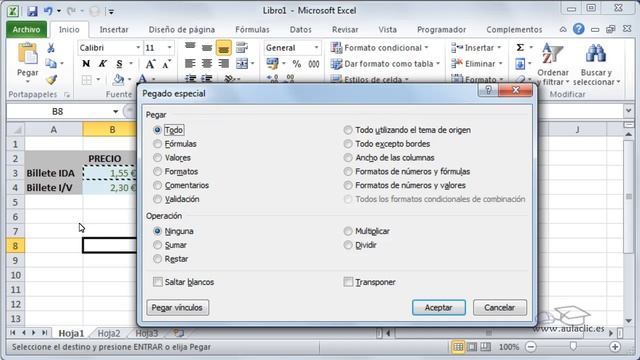Click the zoom slider handle
640x360 pixels.
click(x=573, y=347)
